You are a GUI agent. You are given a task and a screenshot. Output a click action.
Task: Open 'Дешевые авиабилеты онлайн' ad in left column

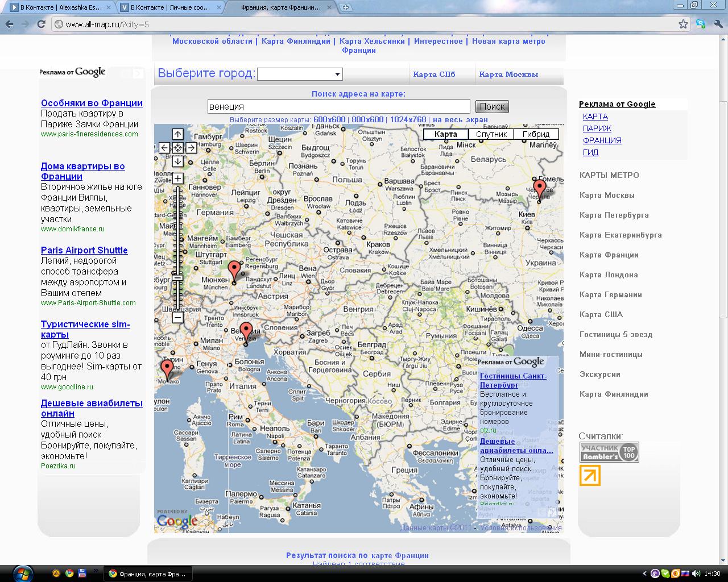point(92,408)
